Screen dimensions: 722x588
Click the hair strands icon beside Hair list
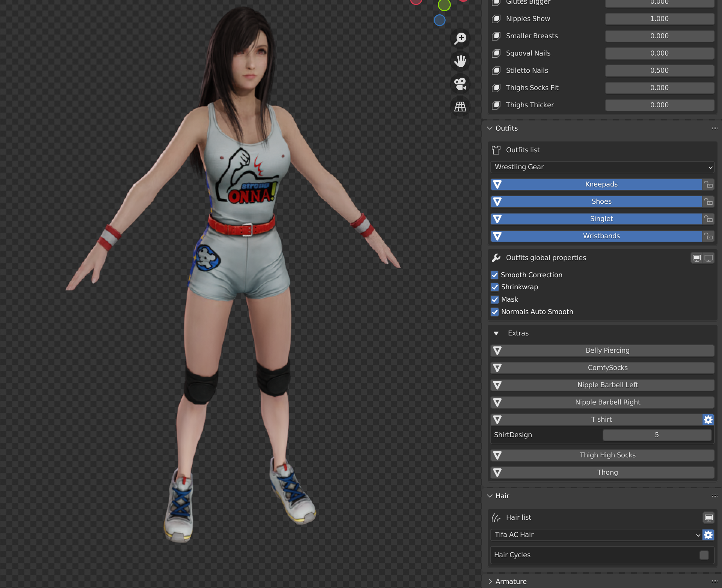tap(496, 518)
